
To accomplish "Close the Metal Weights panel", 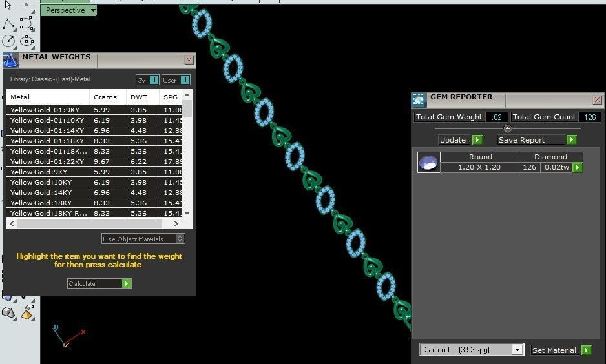I will 189,59.
